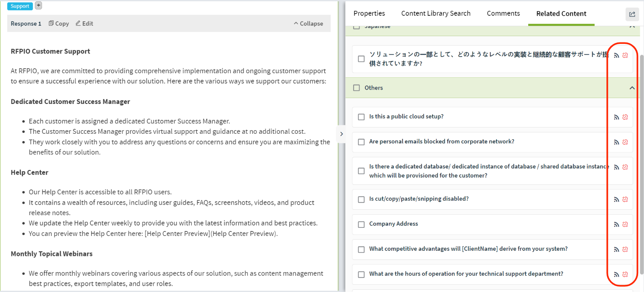The image size is (644, 292).
Task: Click the 'Others' group header label
Action: click(374, 88)
